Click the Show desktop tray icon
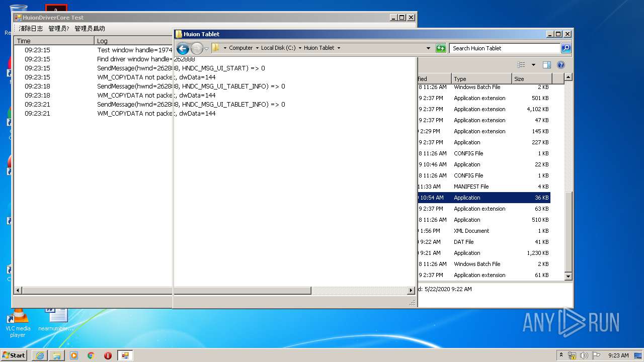The width and height of the screenshot is (644, 362). click(x=639, y=355)
